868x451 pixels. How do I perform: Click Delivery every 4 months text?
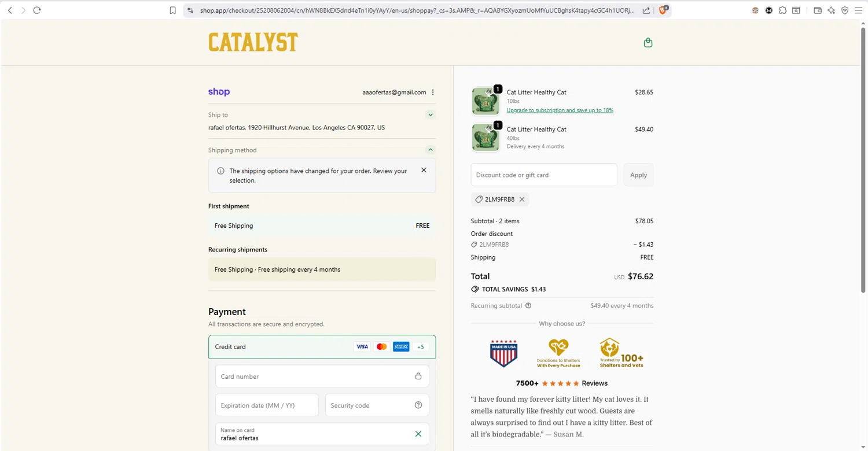pos(536,146)
